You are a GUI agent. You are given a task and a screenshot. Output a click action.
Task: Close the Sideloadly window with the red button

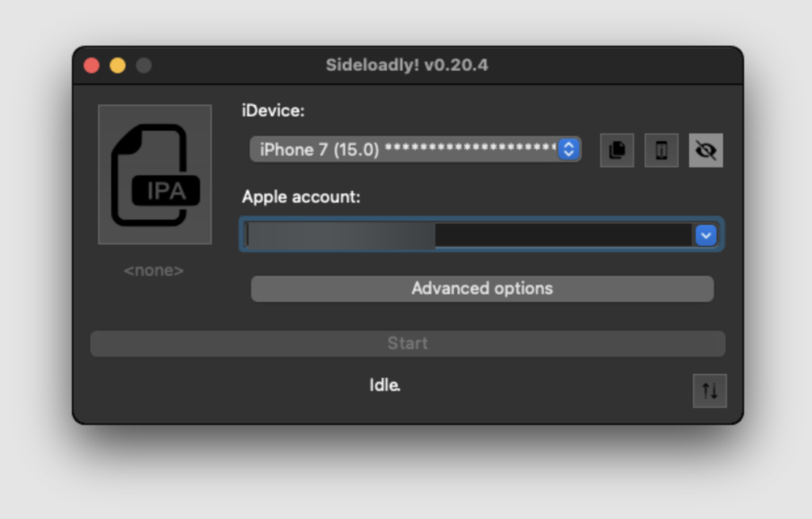[x=92, y=66]
